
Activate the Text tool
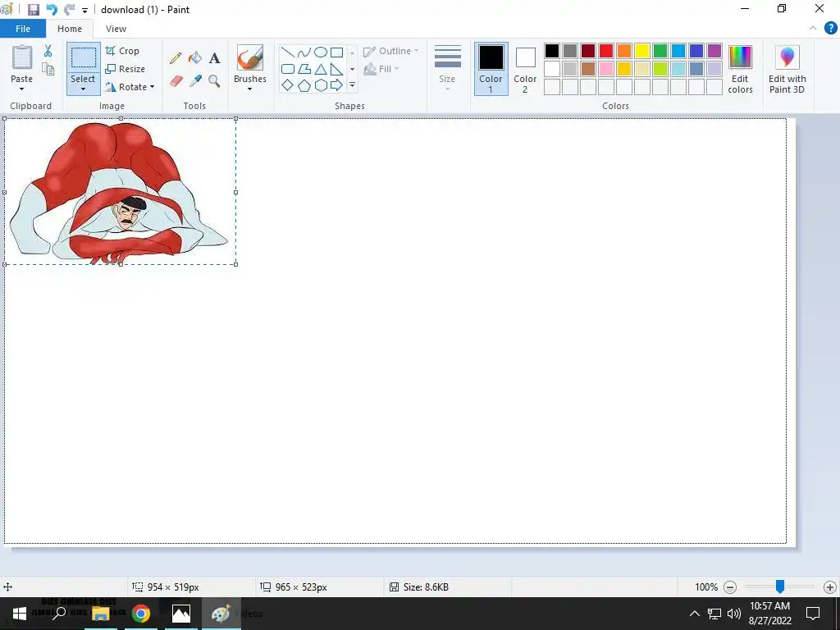coord(214,58)
